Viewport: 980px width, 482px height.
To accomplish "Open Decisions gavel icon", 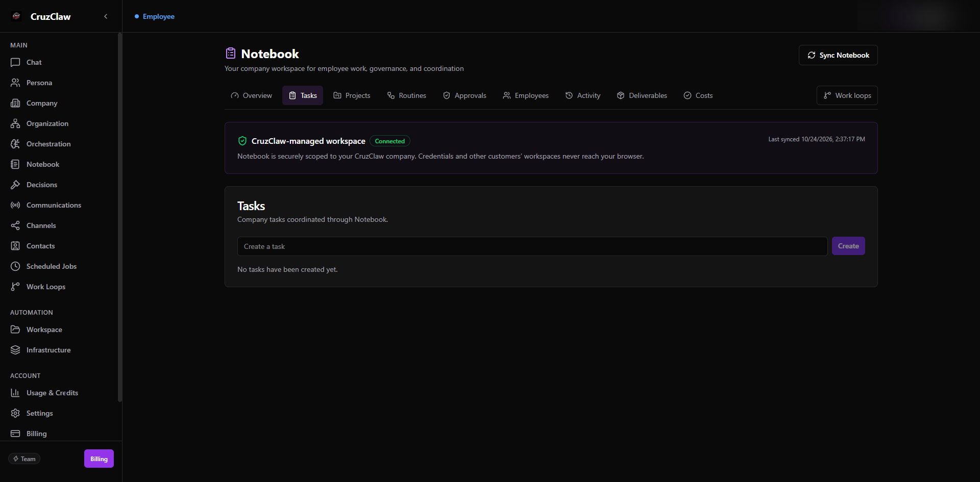I will click(15, 185).
